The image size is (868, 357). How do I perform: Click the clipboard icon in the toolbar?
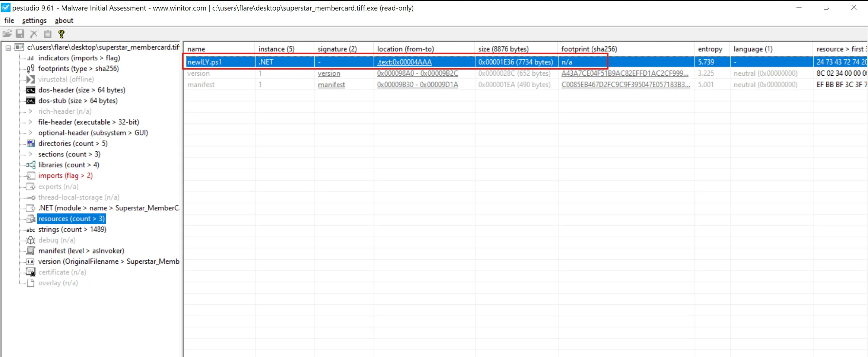coord(48,34)
